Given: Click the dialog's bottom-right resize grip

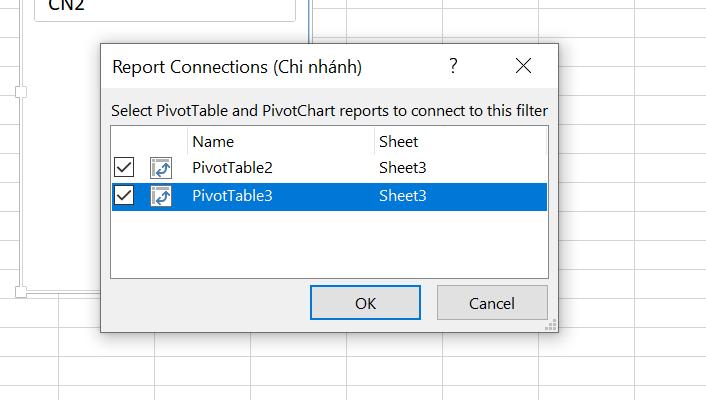Looking at the screenshot, I should point(551,325).
